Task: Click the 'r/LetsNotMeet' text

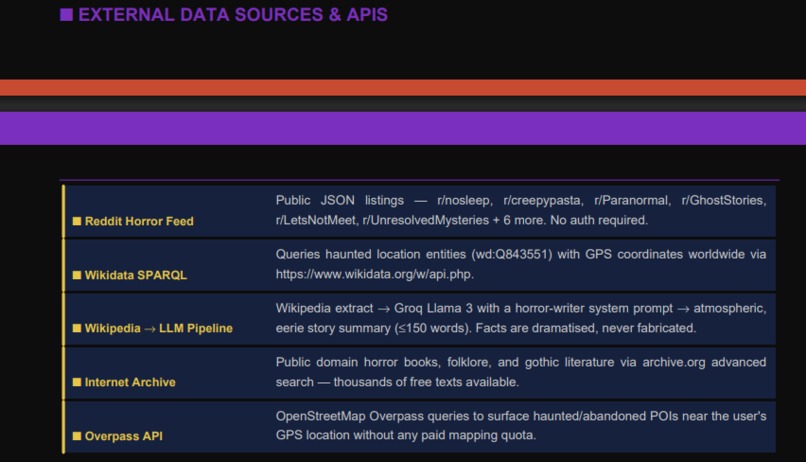Action: 317,220
